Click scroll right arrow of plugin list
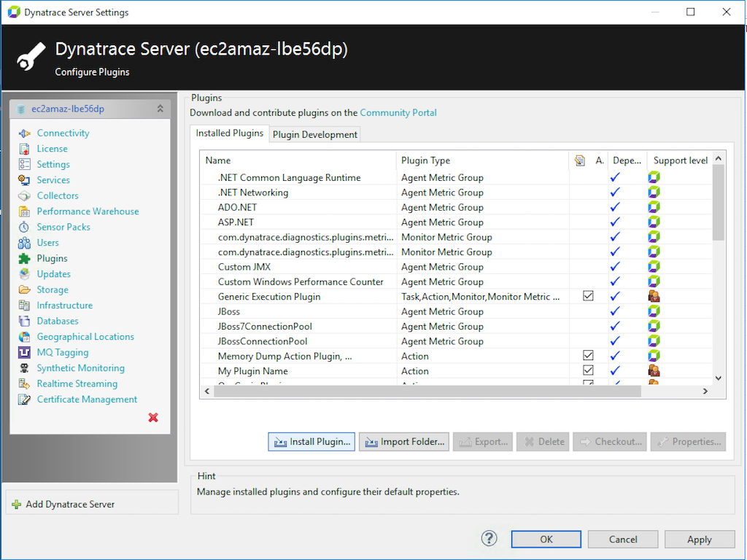Image resolution: width=747 pixels, height=560 pixels. (705, 391)
